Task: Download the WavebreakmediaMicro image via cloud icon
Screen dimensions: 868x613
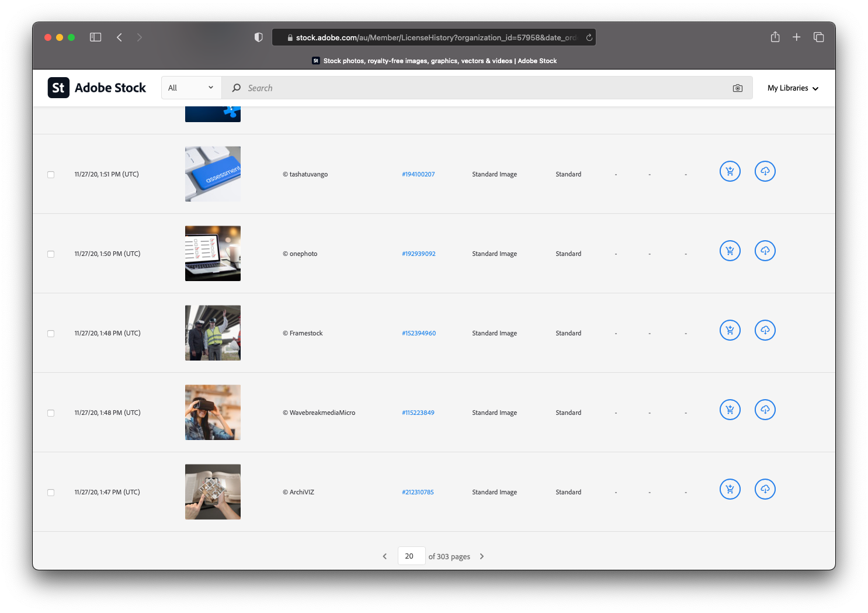Action: coord(765,410)
